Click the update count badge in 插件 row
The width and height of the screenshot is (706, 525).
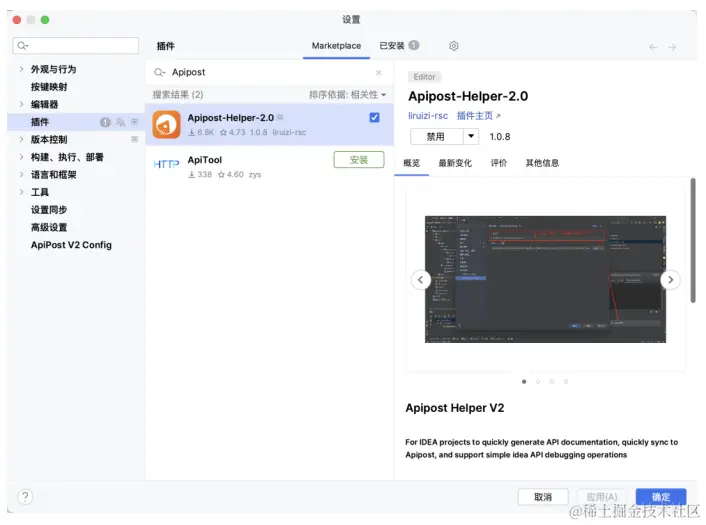click(105, 122)
